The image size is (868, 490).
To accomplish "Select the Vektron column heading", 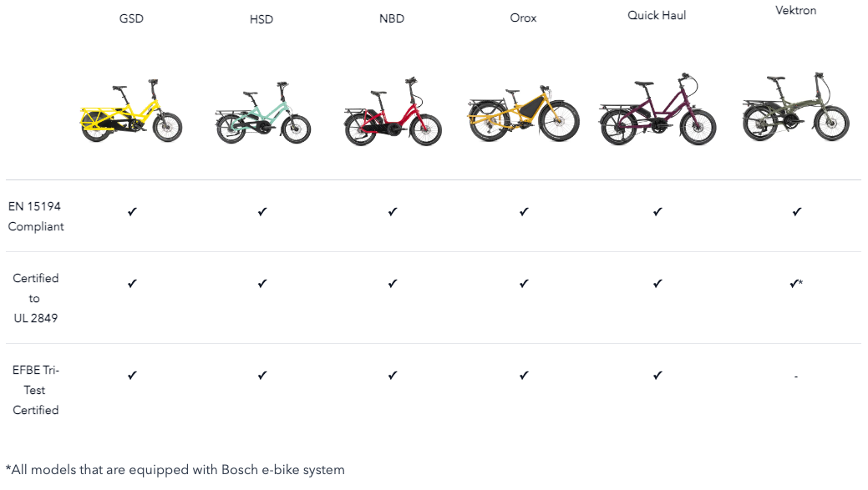I will [x=795, y=11].
